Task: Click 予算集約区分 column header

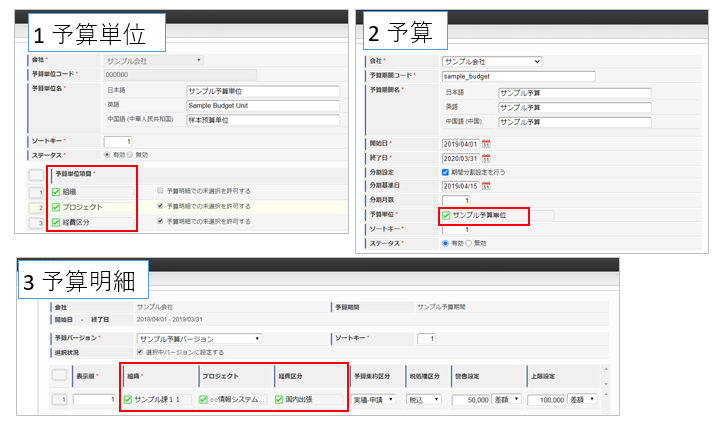Action: tap(377, 376)
